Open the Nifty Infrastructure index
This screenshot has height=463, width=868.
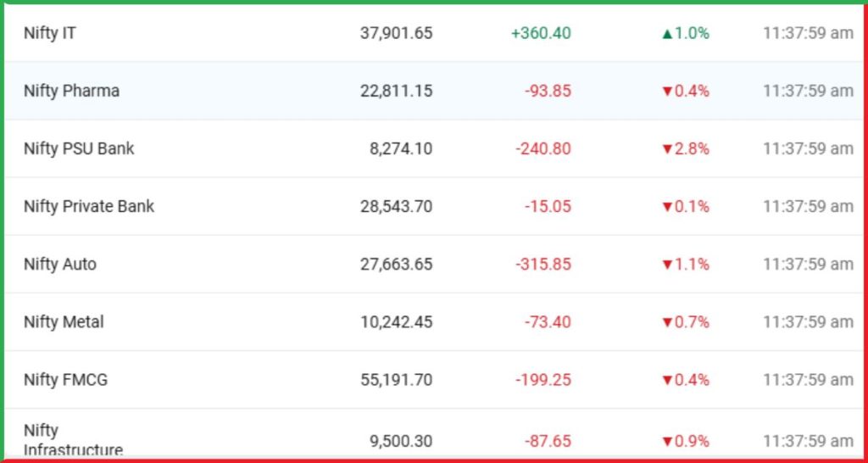pyautogui.click(x=73, y=441)
